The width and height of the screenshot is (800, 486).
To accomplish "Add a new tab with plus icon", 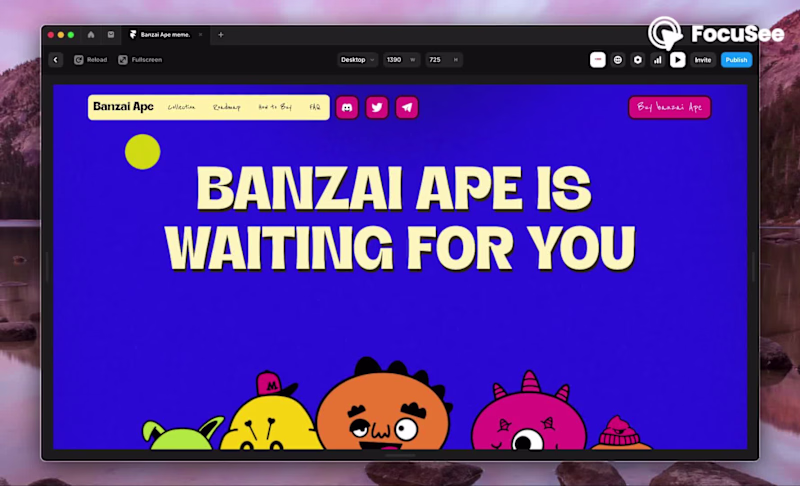I will tap(221, 35).
